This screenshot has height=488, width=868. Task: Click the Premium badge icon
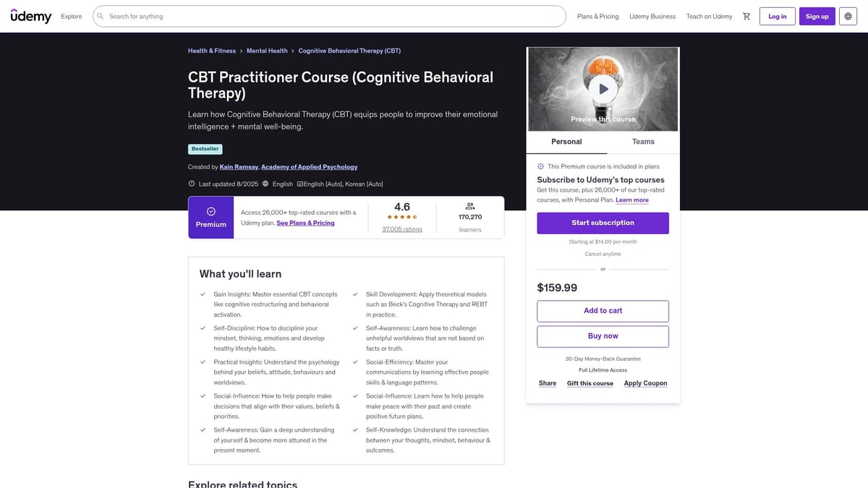[211, 210]
